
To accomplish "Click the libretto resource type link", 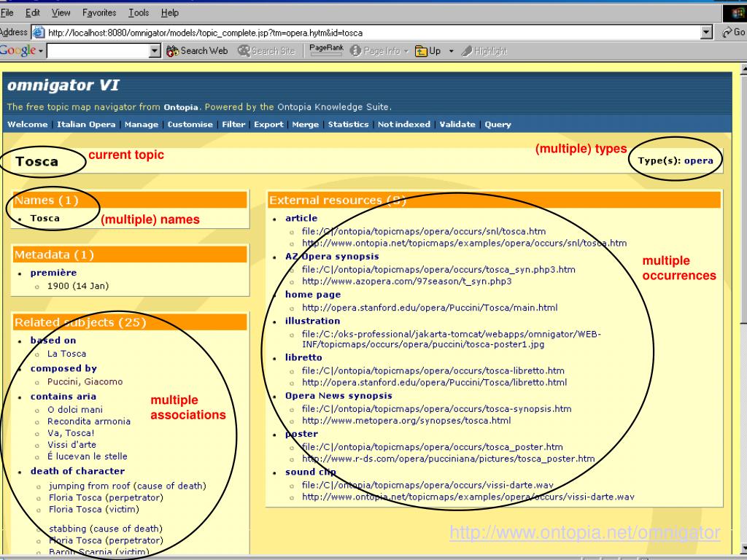I will click(x=303, y=357).
